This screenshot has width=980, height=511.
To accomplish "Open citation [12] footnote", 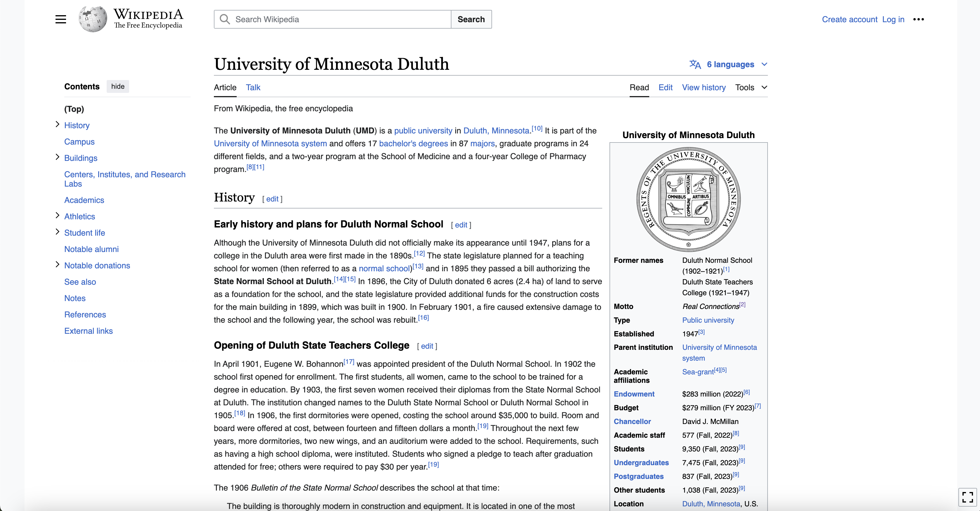I will 419,253.
